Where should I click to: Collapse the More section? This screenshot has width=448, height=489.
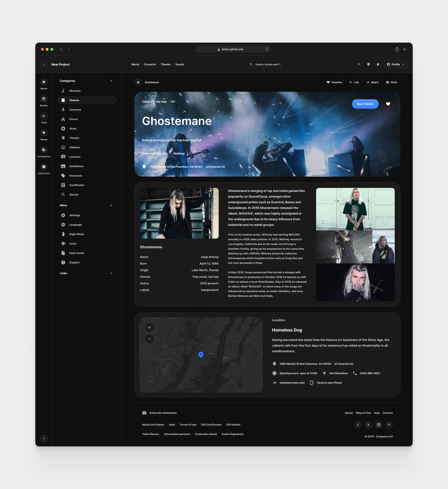pyautogui.click(x=111, y=205)
